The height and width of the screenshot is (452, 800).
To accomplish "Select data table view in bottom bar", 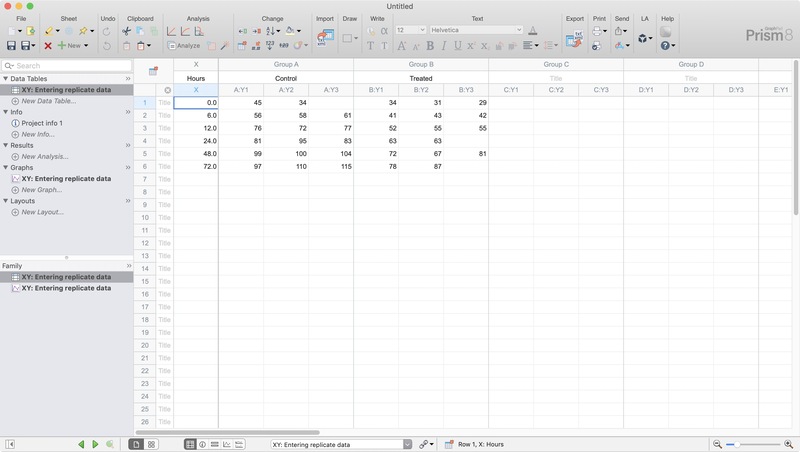I will (190, 444).
